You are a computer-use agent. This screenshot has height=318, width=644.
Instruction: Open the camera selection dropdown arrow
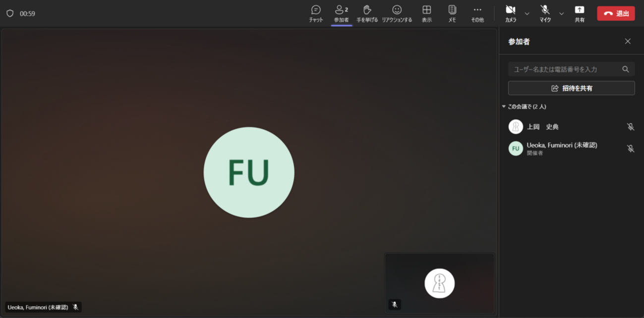coord(527,14)
